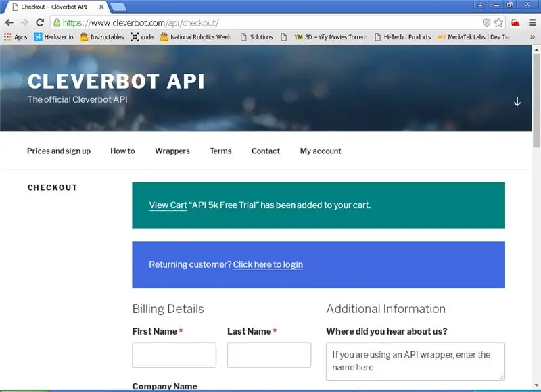Open National Robotics Week bookmark
Viewport: 541px width, 392px height.
click(x=195, y=37)
